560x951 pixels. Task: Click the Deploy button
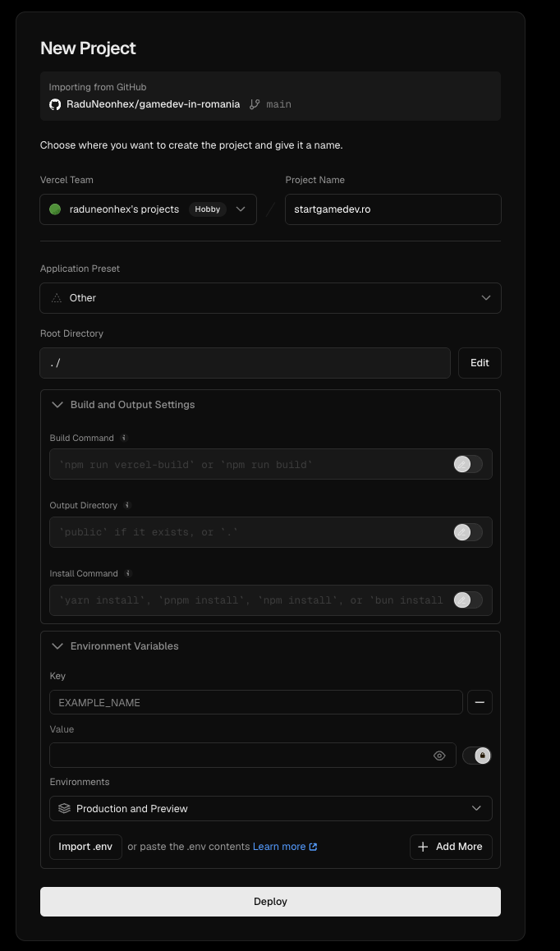[271, 901]
